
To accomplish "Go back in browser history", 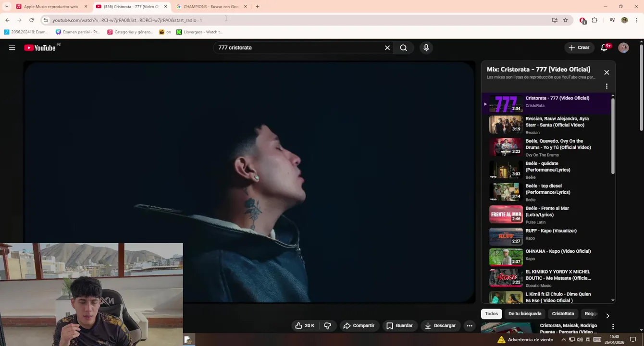I will 7,20.
